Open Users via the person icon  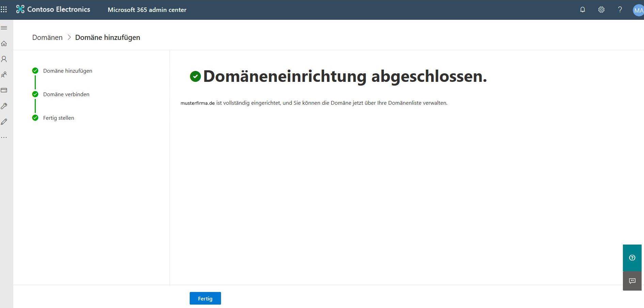(x=4, y=59)
